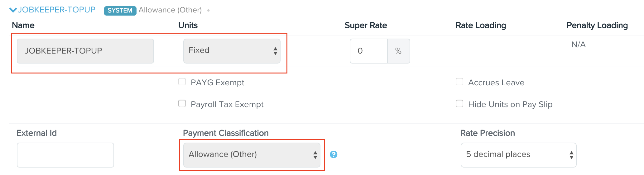Focus the Super Rate value field
This screenshot has height=175, width=644.
point(369,51)
